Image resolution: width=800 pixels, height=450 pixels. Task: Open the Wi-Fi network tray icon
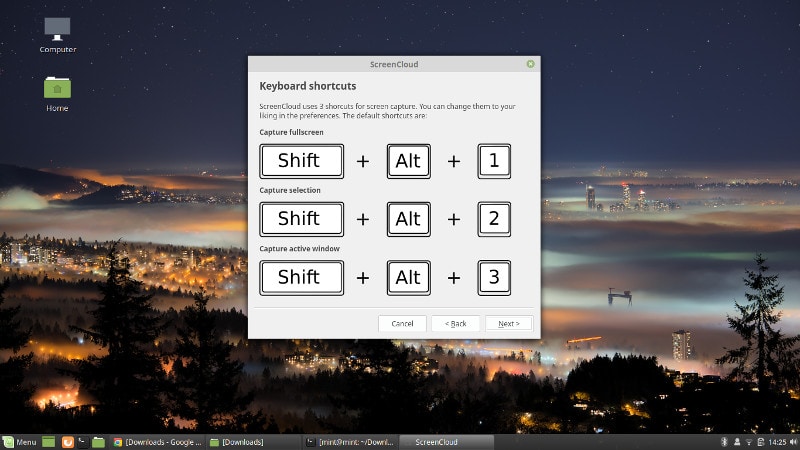point(749,441)
